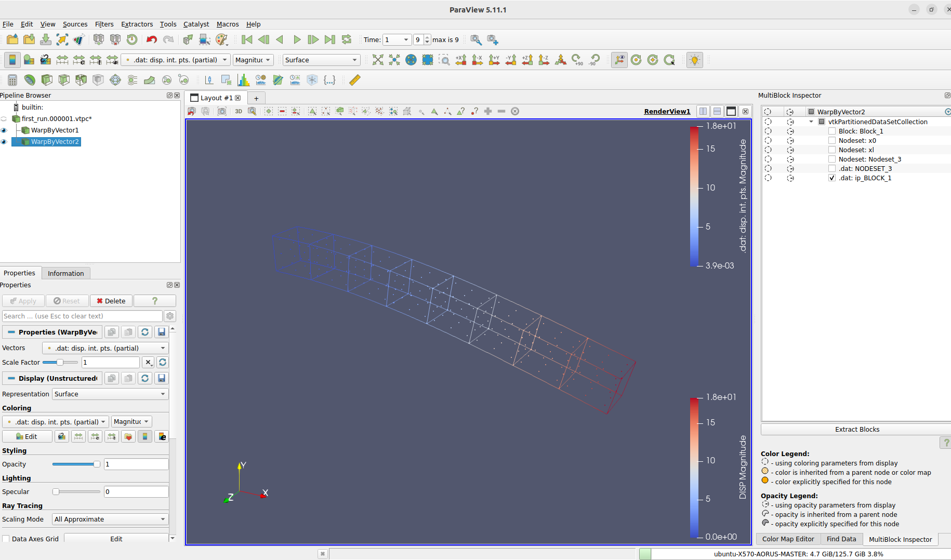The width and height of the screenshot is (951, 560).
Task: Click the Play animation button
Action: 297,39
